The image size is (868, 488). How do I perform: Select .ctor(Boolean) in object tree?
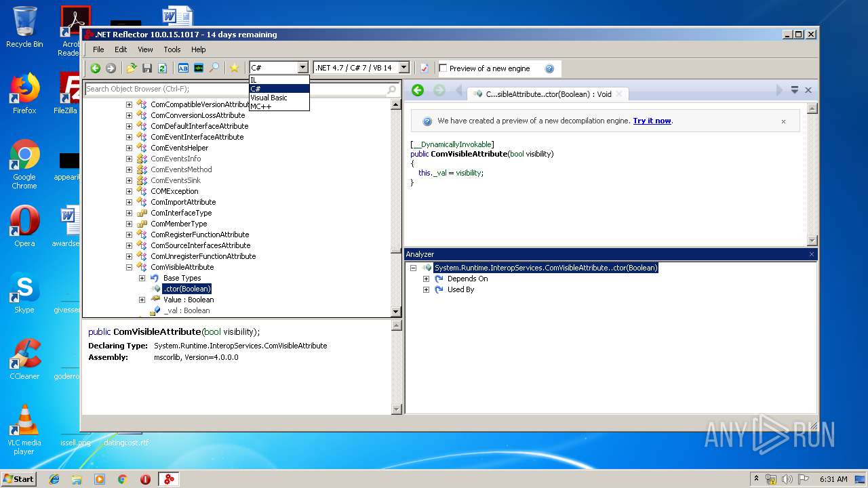pyautogui.click(x=187, y=289)
